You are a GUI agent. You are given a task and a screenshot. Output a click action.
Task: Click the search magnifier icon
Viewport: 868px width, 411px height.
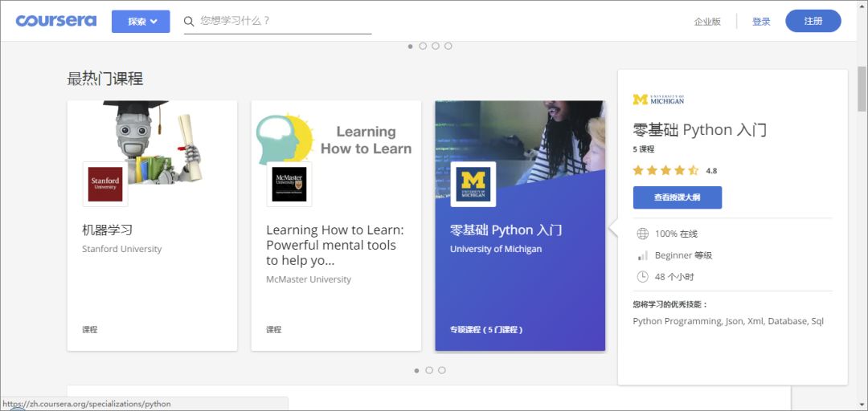[x=189, y=21]
